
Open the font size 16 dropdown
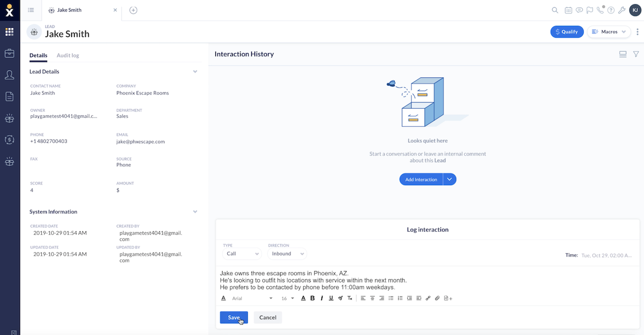pos(287,298)
